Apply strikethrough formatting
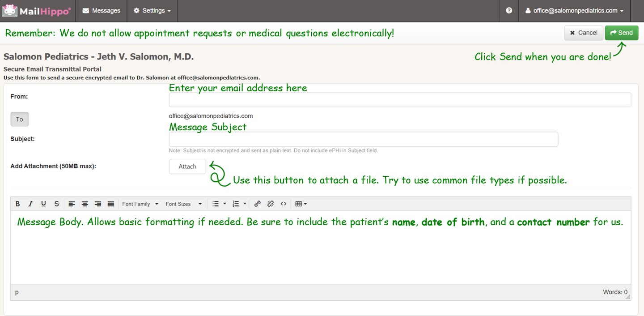Viewport: 644px width, 316px height. [x=57, y=204]
